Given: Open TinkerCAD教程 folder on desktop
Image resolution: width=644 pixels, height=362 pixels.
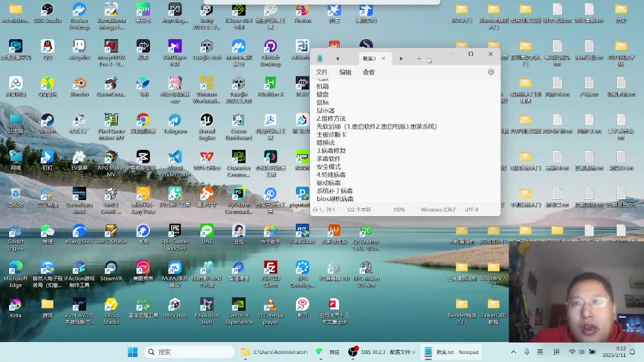Looking at the screenshot, I should coord(493,311).
